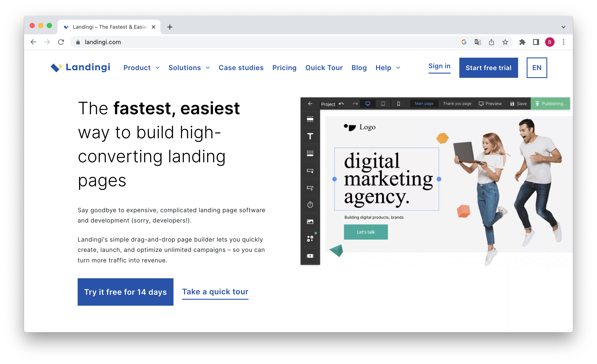
Task: Select the Thank you page tab
Action: tap(457, 103)
